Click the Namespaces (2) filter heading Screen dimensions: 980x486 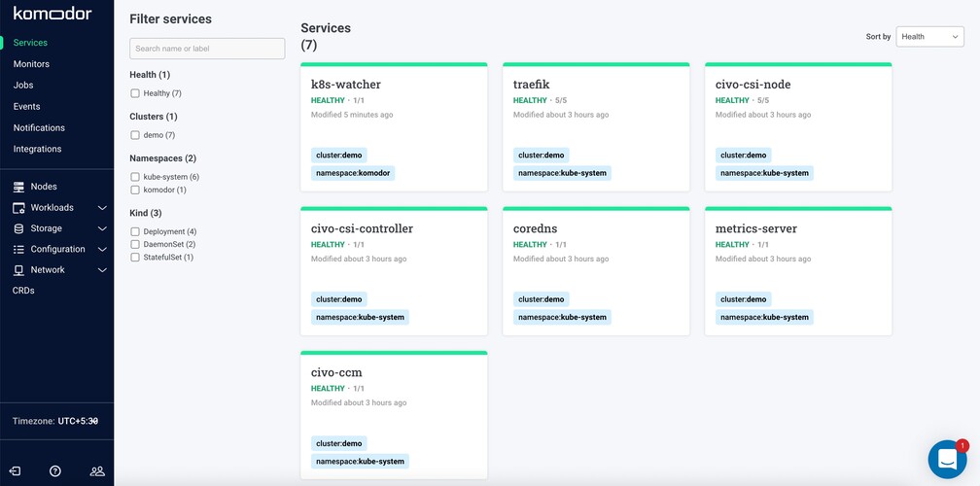[162, 158]
